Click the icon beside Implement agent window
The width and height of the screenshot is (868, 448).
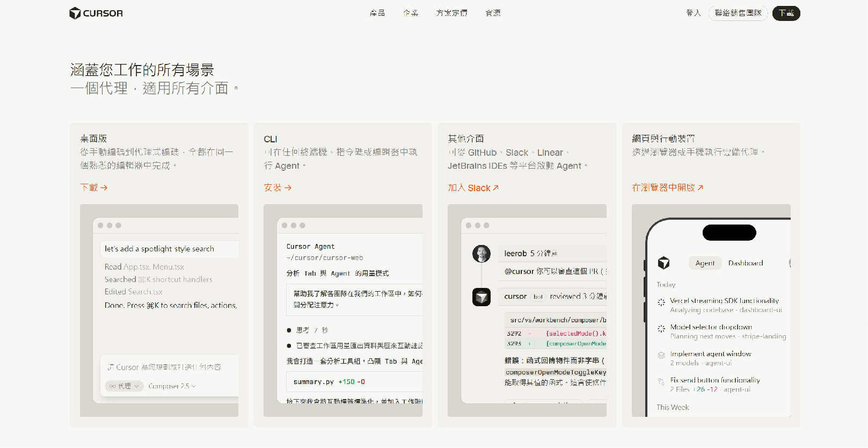[x=661, y=355]
